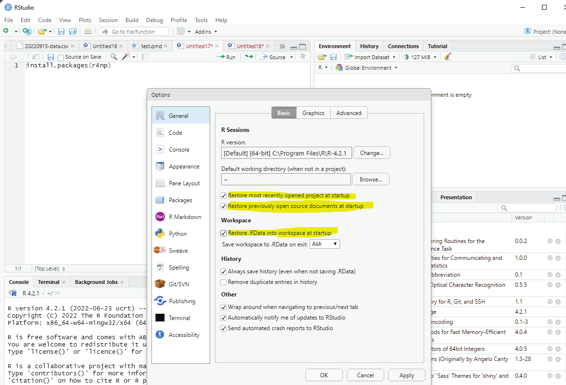This screenshot has width=566, height=385.
Task: Toggle Send automated crash reports to RStudio
Action: pos(223,328)
